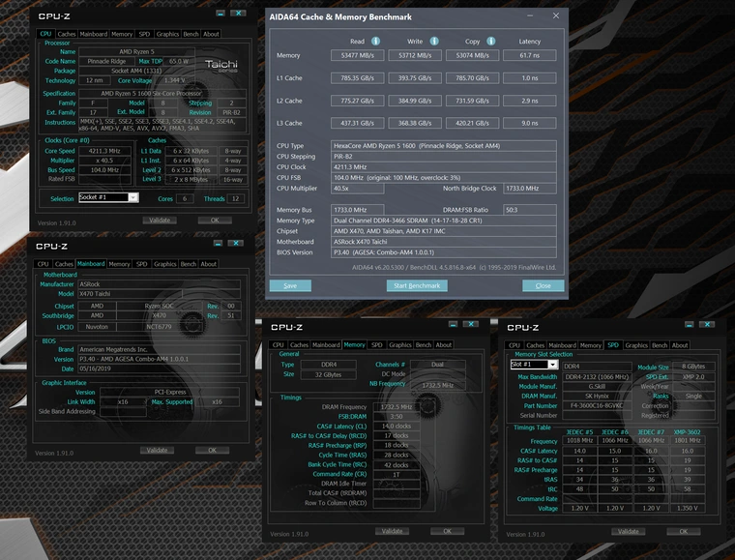Viewport: 735px width, 560px height.
Task: Open SPD tab in top-left CPU-Z window
Action: tap(144, 34)
